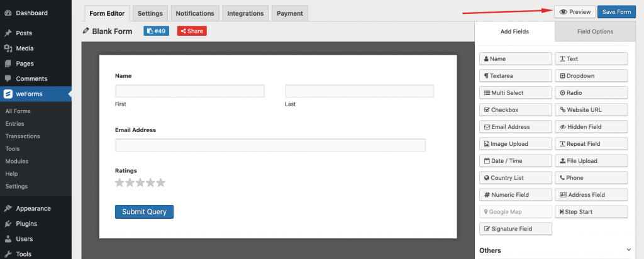The height and width of the screenshot is (259, 644).
Task: Click the red Share button
Action: pos(192,31)
